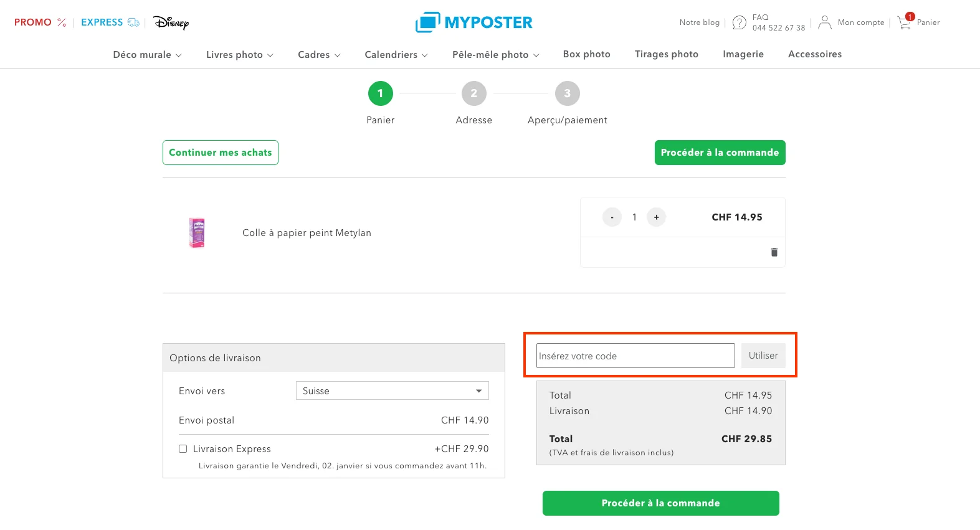Click the Continuer mes achats button
The image size is (980, 530).
(221, 153)
